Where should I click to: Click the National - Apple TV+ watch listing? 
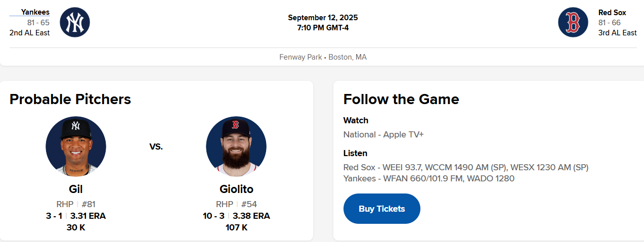pos(383,135)
